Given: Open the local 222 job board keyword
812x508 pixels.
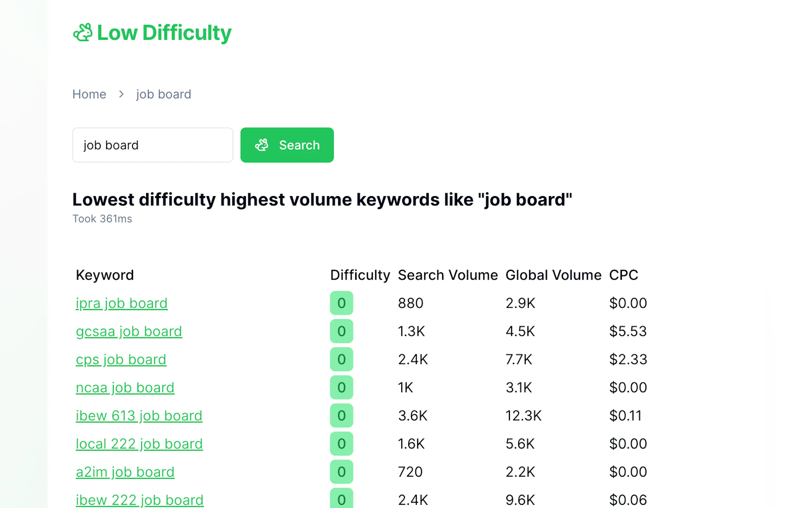Looking at the screenshot, I should [139, 444].
